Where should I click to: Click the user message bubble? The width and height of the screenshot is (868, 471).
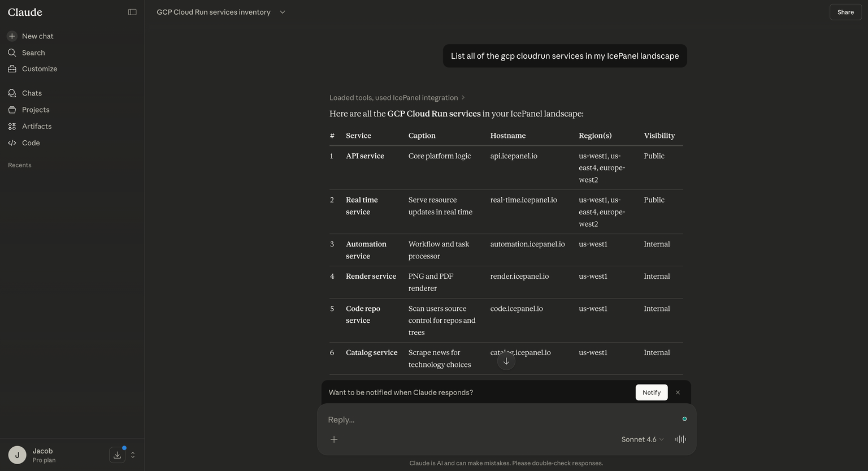[x=565, y=56]
